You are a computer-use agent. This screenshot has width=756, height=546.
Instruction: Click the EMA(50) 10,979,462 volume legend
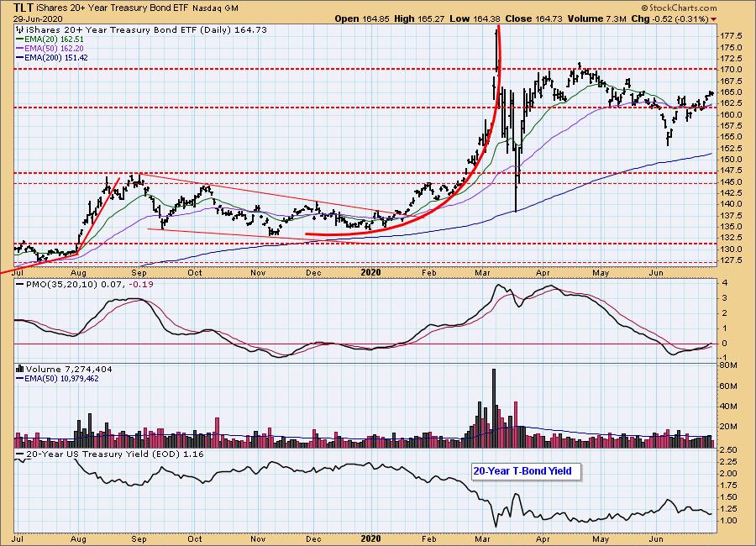point(61,379)
